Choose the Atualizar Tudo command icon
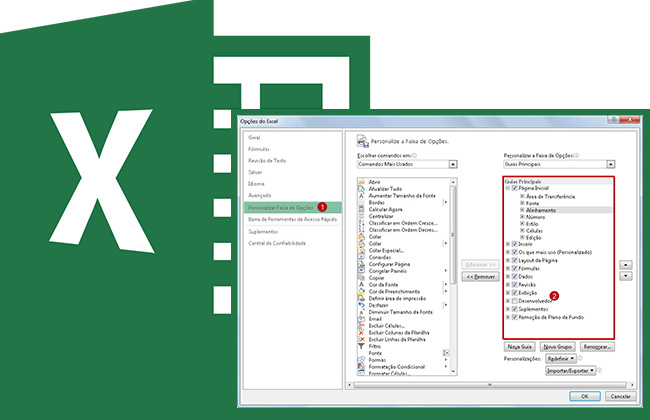The image size is (650, 420). (x=361, y=189)
